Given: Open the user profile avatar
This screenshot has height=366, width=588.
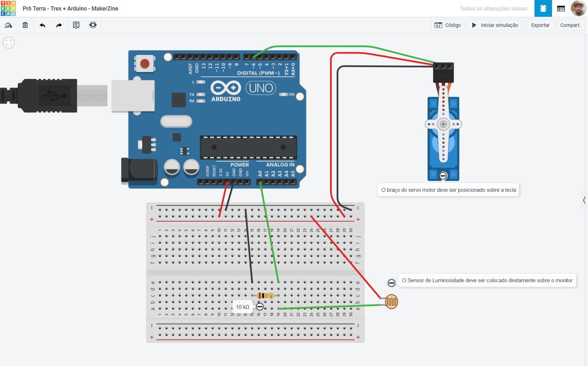Looking at the screenshot, I should pyautogui.click(x=579, y=8).
